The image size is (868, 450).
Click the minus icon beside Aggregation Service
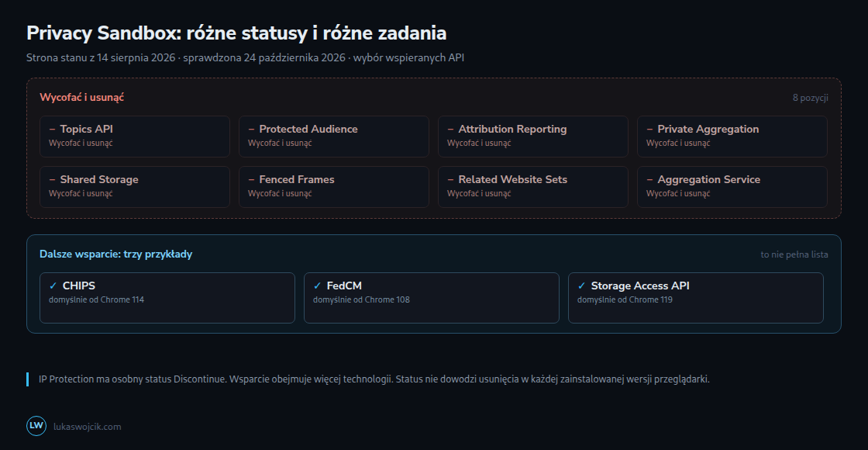pyautogui.click(x=650, y=179)
